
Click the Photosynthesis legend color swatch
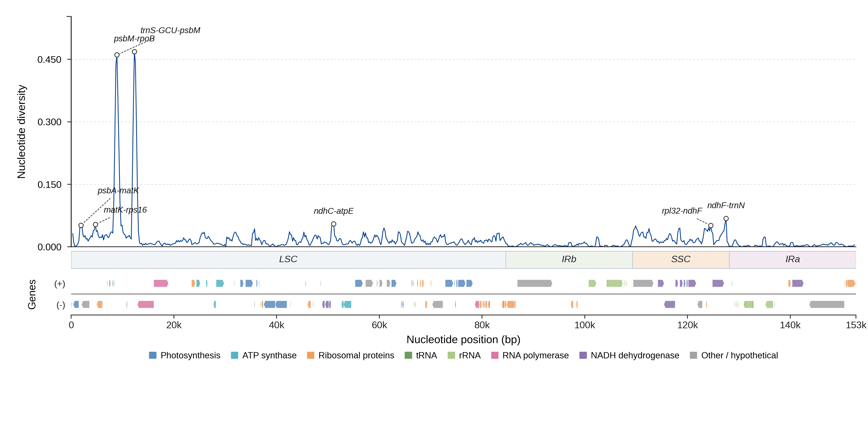[153, 355]
